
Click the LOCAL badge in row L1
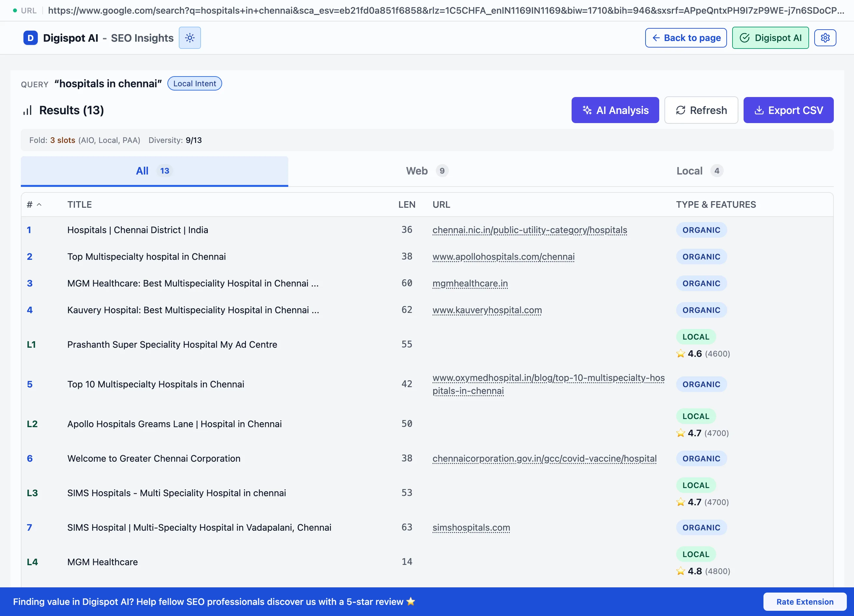click(696, 337)
